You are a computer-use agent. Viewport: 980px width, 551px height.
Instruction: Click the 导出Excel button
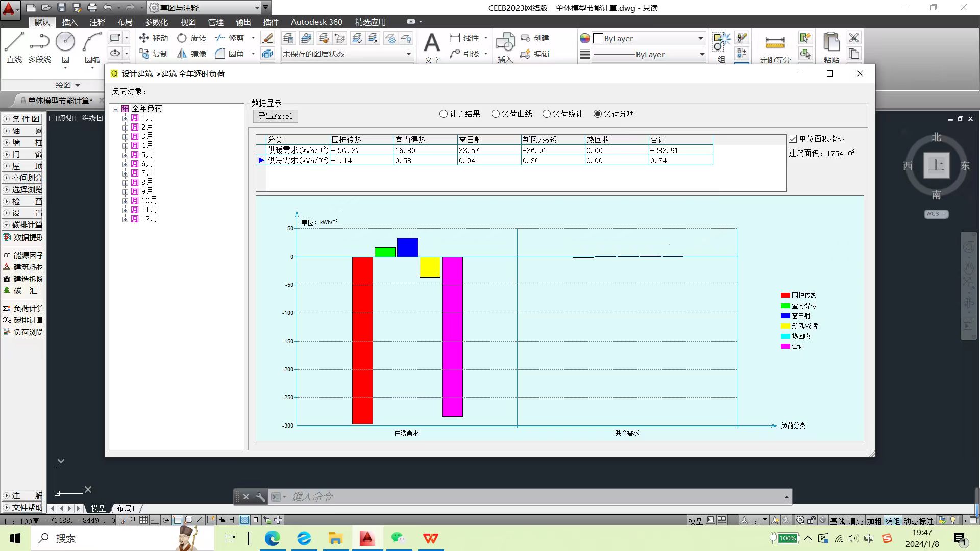point(275,116)
